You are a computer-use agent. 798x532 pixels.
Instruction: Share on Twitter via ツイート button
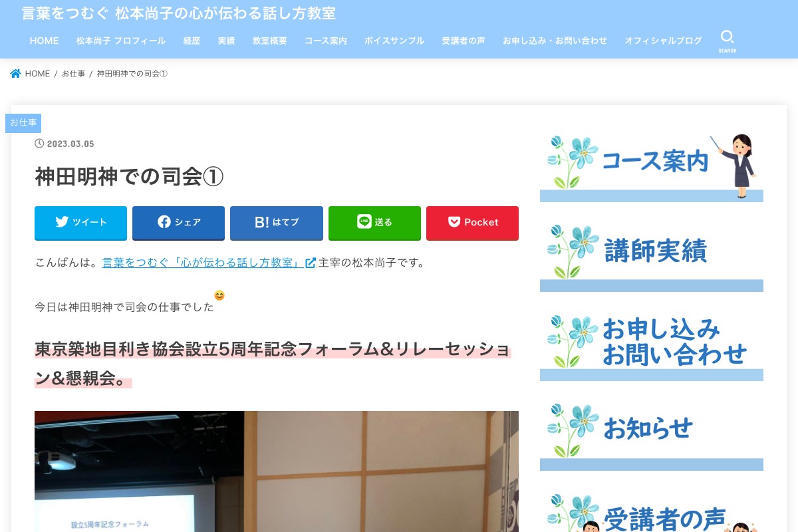click(x=80, y=223)
